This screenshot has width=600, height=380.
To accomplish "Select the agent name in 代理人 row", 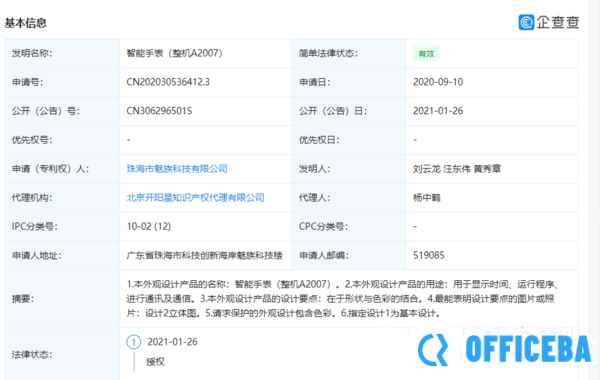I will point(427,197).
